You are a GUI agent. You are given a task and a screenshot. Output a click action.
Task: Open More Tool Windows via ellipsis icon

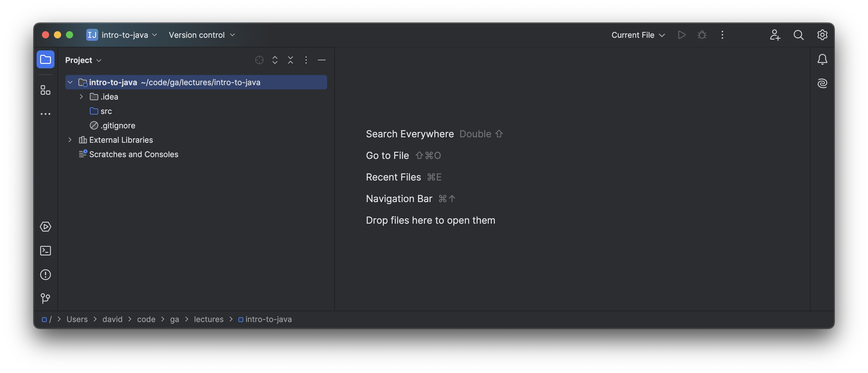45,114
